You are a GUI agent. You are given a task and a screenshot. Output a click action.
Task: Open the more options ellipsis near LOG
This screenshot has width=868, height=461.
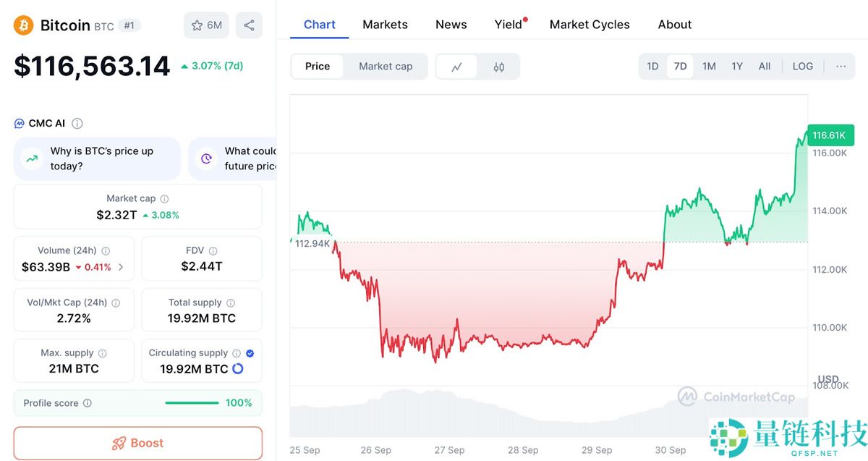click(840, 66)
